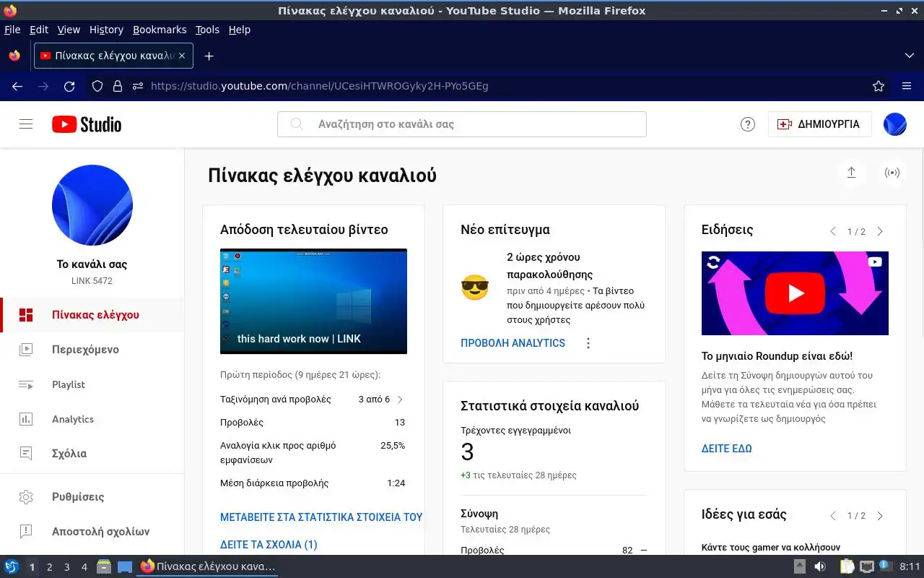Click the ΔΗΜΙΟΥΡΓΙΑ create button
Image resolution: width=924 pixels, height=578 pixels.
pyautogui.click(x=819, y=124)
